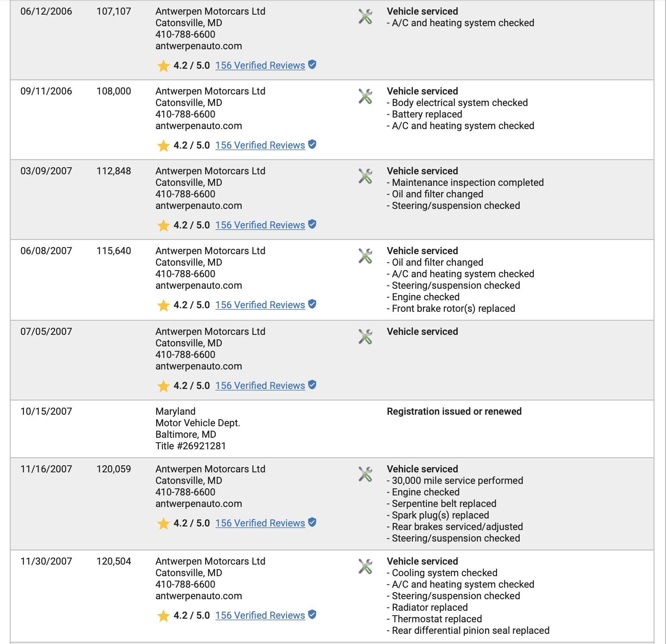Image resolution: width=666 pixels, height=644 pixels.
Task: Click the service wrench icon for 09/11/2006
Action: 365,97
